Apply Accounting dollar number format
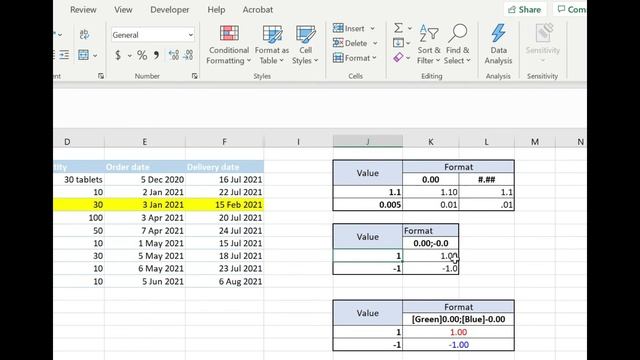This screenshot has width=640, height=360. (x=118, y=55)
